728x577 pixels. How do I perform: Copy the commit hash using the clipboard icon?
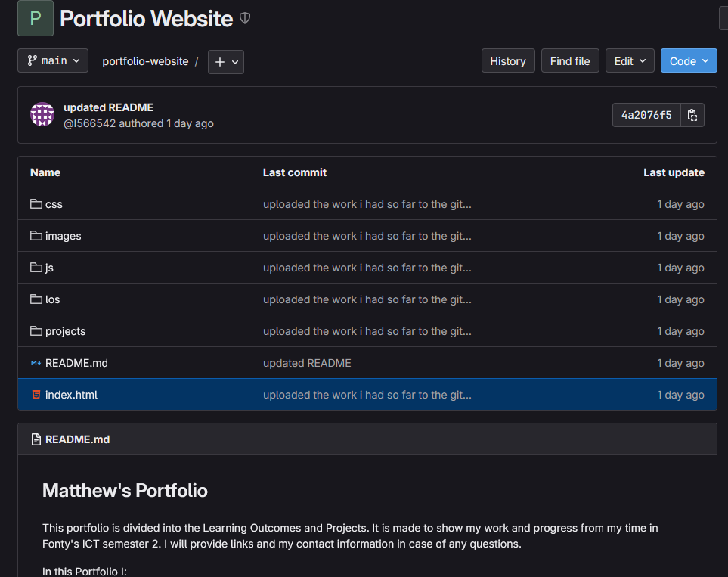(x=692, y=115)
